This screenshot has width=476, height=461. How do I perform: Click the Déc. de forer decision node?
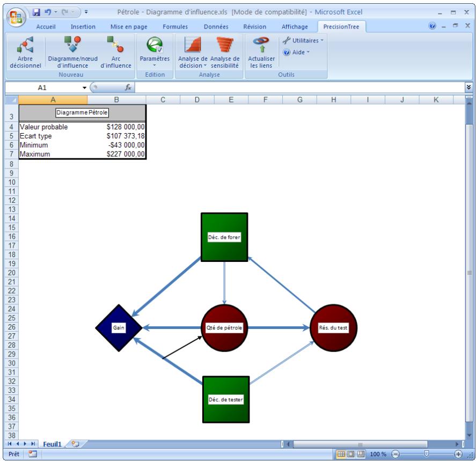pos(224,237)
